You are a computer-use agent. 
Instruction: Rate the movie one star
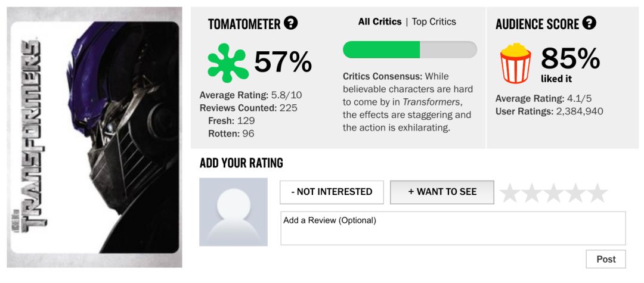tap(510, 193)
